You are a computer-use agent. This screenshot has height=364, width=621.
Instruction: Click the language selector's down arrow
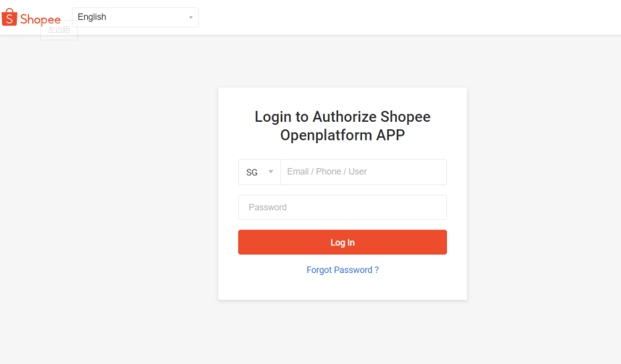click(191, 17)
